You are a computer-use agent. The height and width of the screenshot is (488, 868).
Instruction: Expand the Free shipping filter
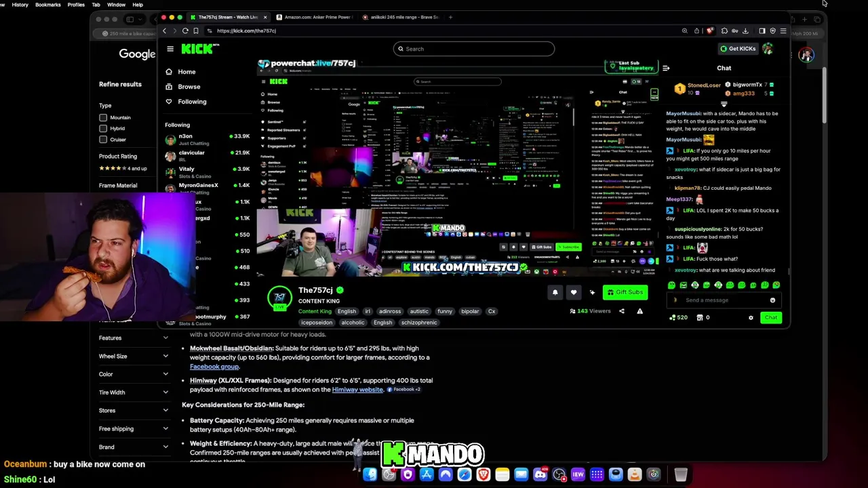click(134, 429)
